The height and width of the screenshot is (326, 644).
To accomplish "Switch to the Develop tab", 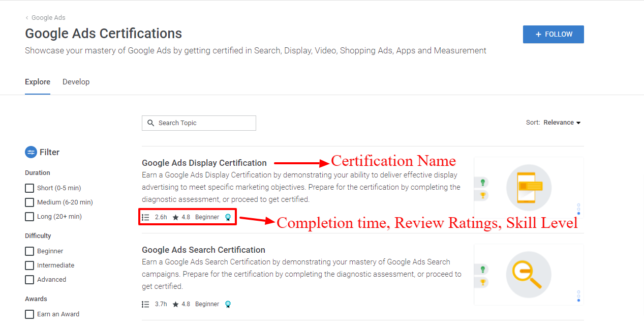I will [76, 82].
